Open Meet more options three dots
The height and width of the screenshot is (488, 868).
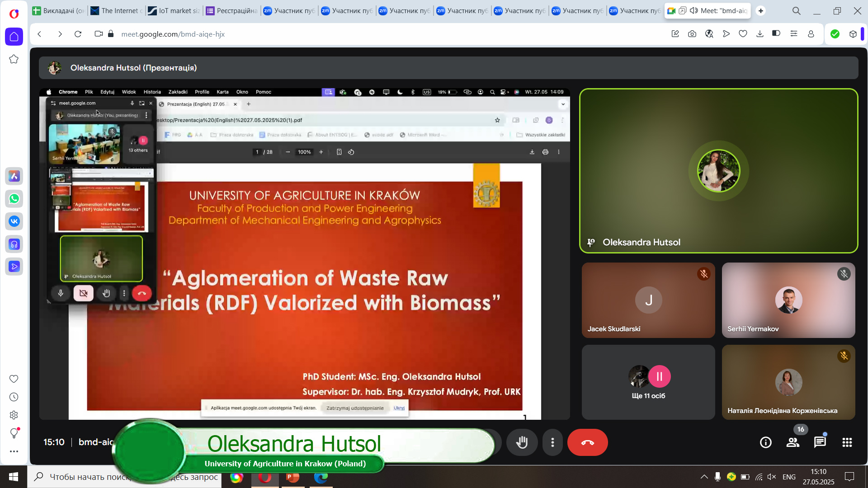point(552,442)
